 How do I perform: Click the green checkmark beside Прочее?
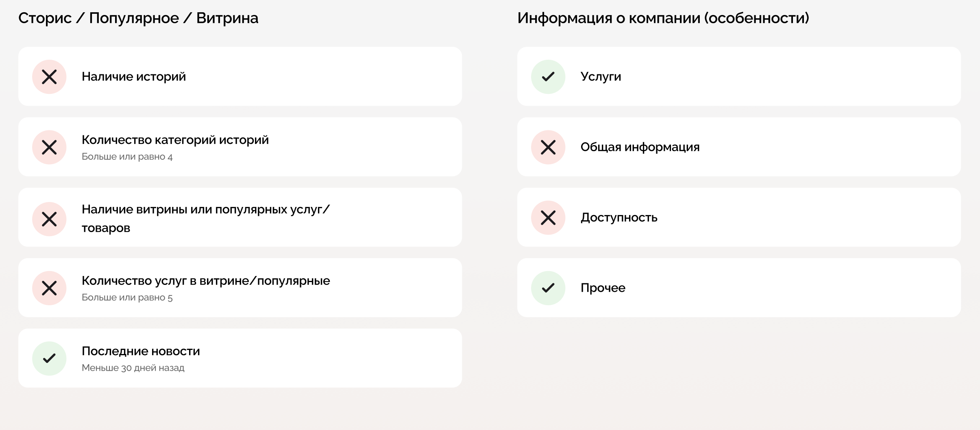[548, 288]
